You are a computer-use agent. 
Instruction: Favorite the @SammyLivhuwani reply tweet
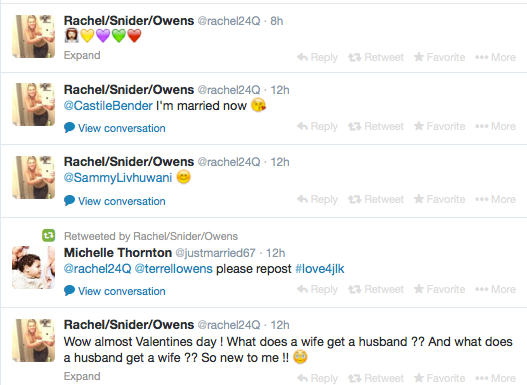pyautogui.click(x=440, y=199)
